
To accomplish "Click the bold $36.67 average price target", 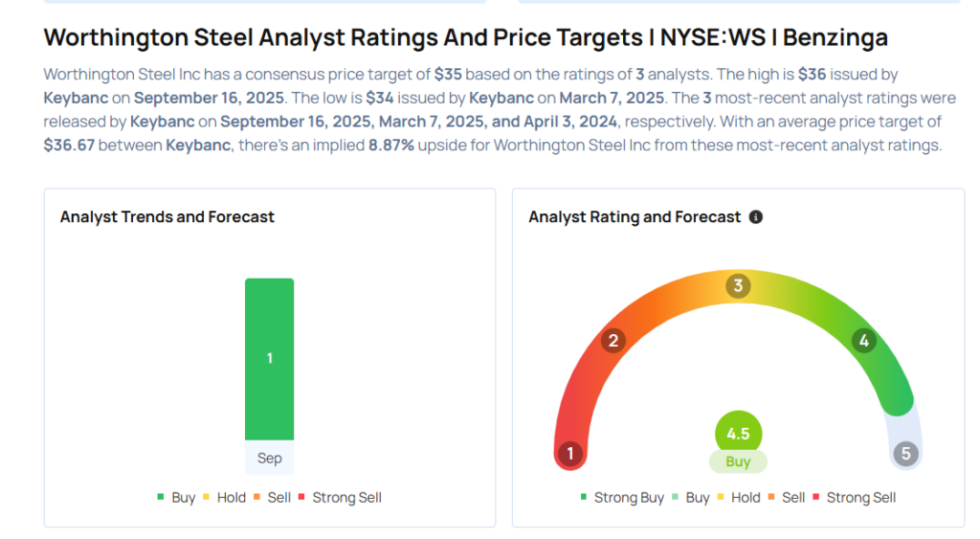I will (69, 146).
